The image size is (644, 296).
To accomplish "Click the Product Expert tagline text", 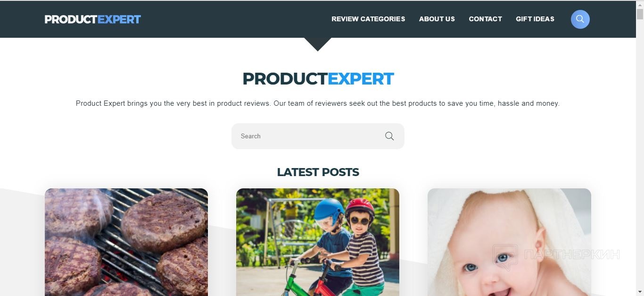I will [x=318, y=103].
